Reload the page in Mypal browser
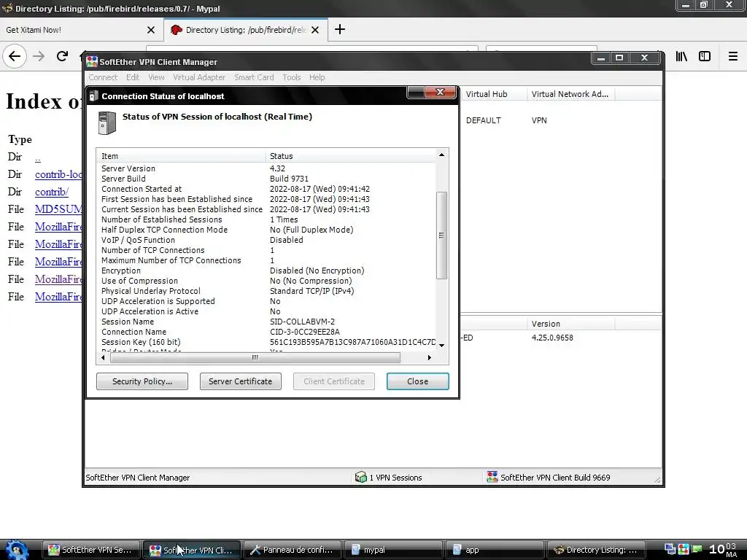The image size is (747, 560). tap(62, 56)
